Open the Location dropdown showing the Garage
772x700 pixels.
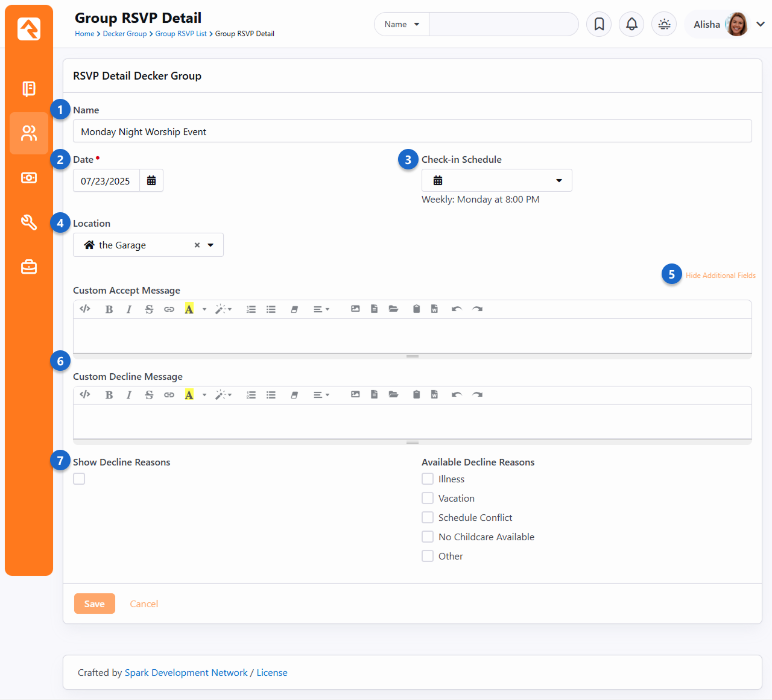[210, 245]
